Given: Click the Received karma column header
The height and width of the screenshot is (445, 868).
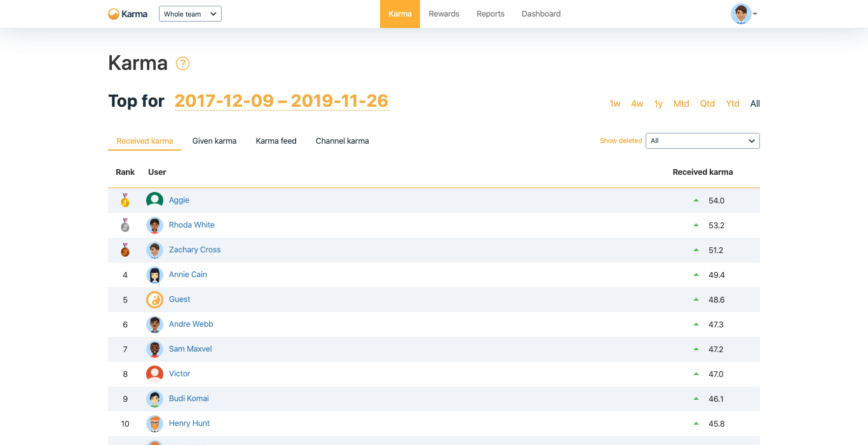Looking at the screenshot, I should 703,172.
